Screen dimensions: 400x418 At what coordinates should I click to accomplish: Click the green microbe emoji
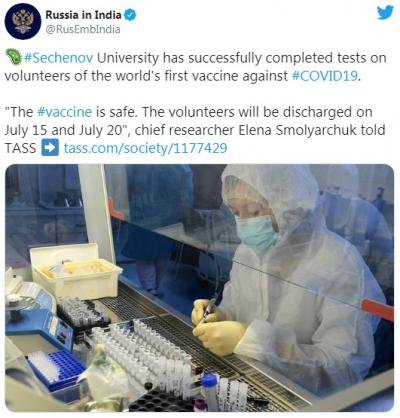click(14, 57)
